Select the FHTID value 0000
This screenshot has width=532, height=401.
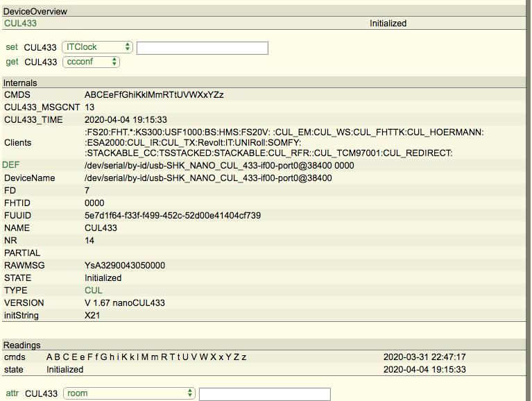click(x=94, y=203)
